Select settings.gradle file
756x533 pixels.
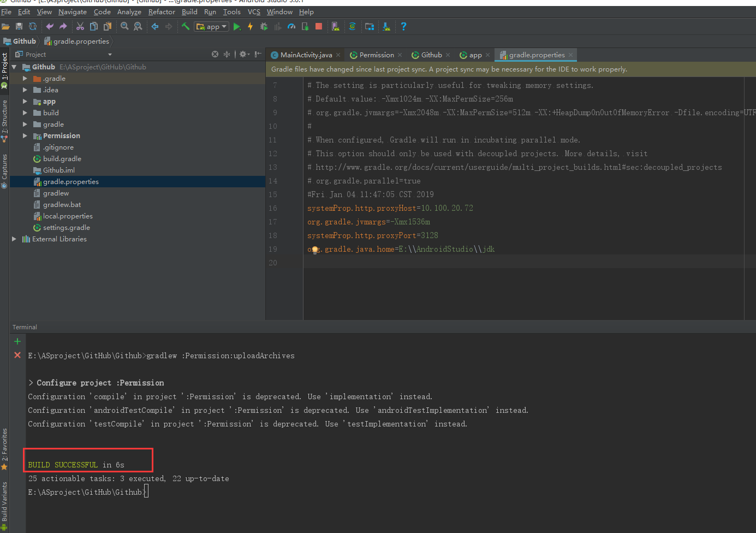(x=66, y=228)
